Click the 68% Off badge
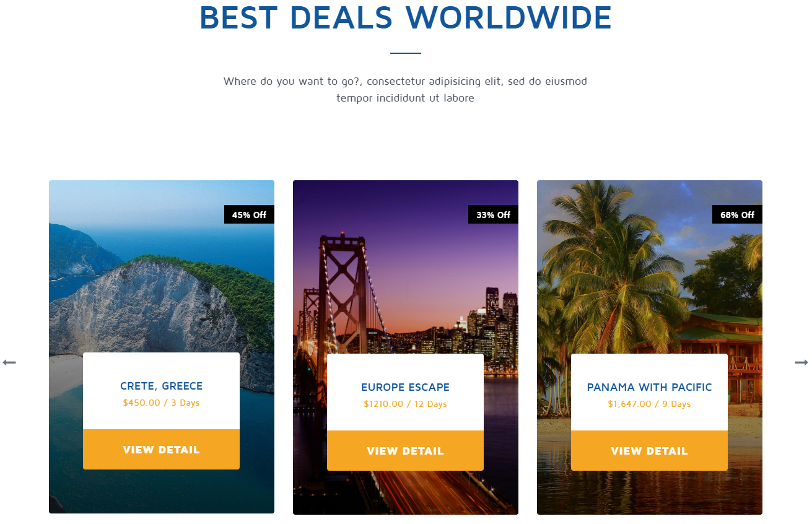The height and width of the screenshot is (524, 812). 737,215
